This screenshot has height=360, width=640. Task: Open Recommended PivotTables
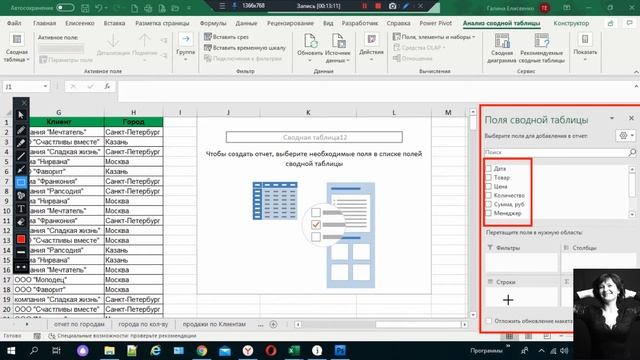coord(542,48)
